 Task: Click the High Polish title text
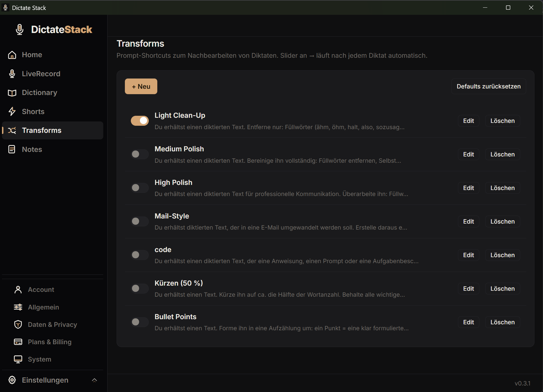click(x=174, y=183)
